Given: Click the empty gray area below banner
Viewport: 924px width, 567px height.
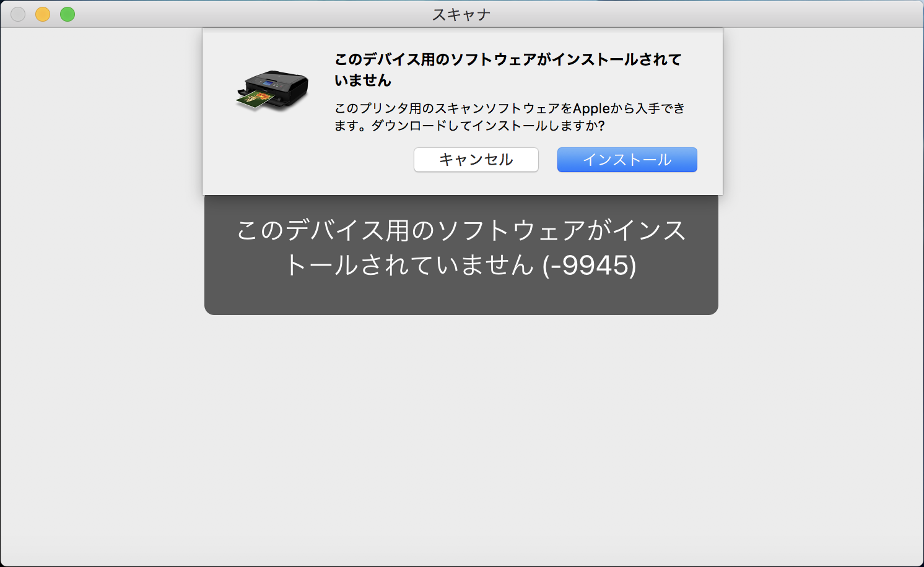Looking at the screenshot, I should tap(461, 439).
